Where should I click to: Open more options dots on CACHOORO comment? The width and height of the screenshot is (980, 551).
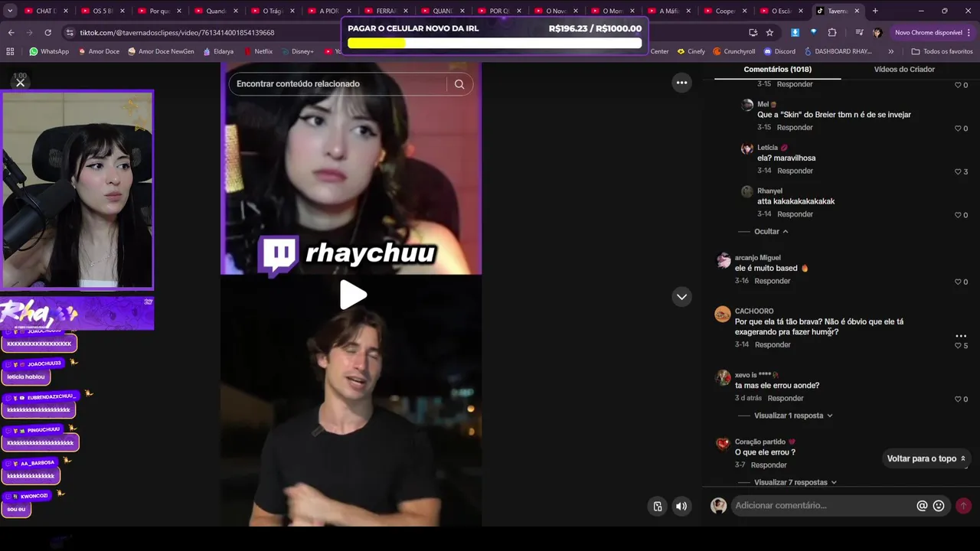point(961,336)
